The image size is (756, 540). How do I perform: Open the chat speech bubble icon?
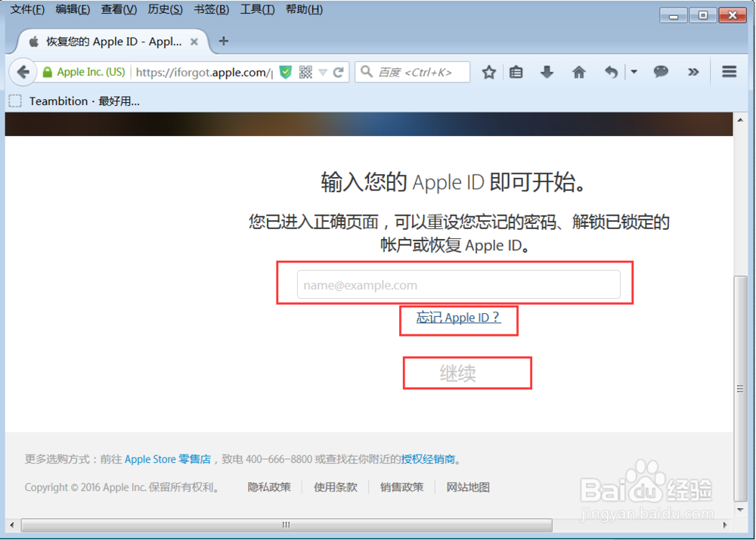[661, 72]
